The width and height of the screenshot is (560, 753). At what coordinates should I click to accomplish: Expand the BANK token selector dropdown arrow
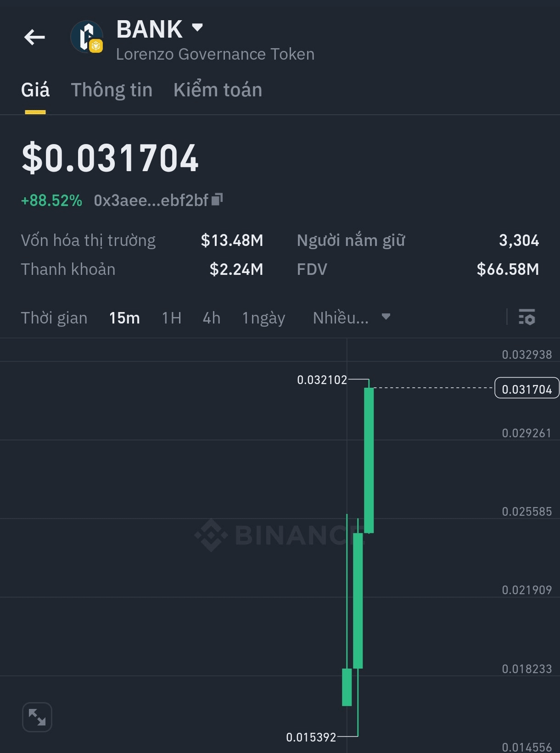[197, 28]
